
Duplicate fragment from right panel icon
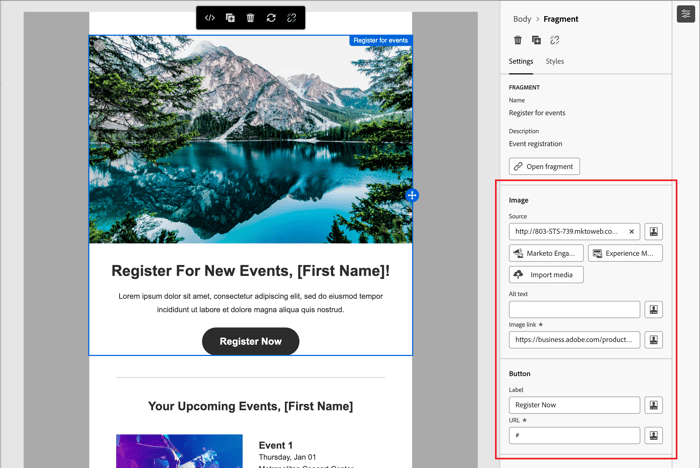click(536, 40)
